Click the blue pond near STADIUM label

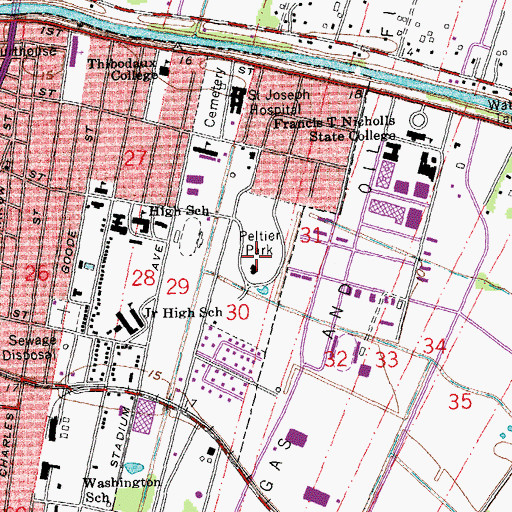pyautogui.click(x=134, y=468)
